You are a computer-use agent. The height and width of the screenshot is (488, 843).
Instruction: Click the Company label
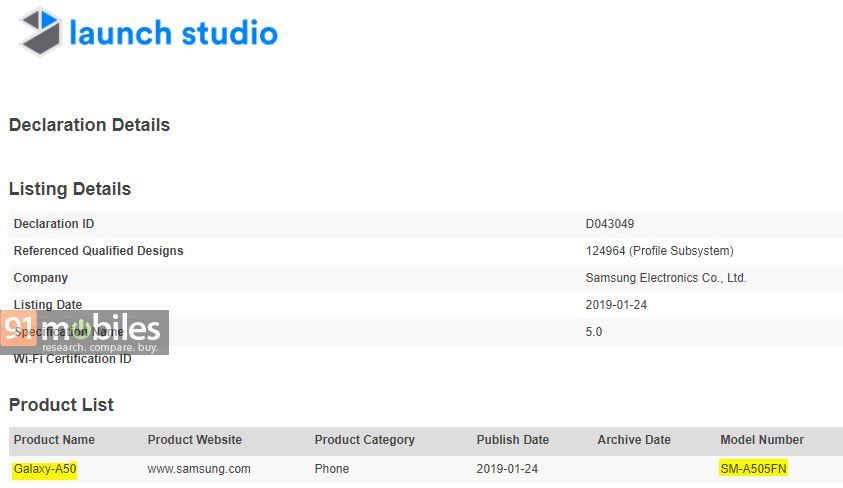click(41, 278)
